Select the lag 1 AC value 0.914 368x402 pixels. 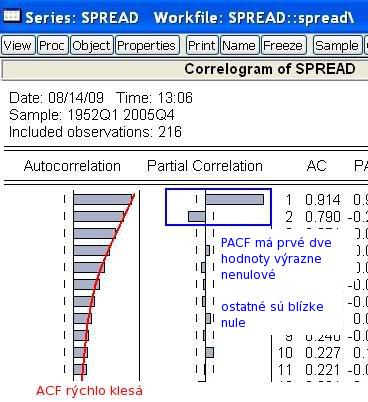pyautogui.click(x=323, y=200)
